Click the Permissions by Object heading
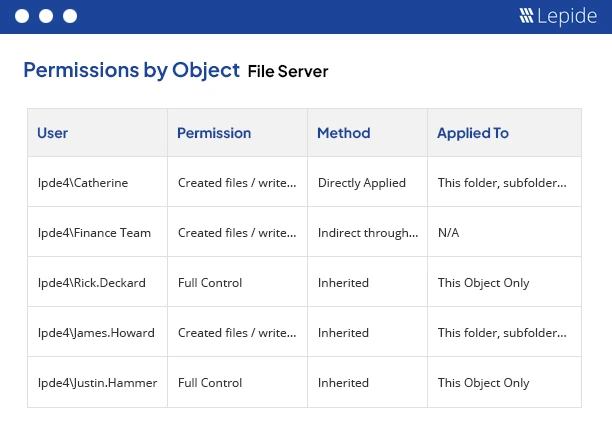Screen dimensions: 612x430 (x=131, y=70)
